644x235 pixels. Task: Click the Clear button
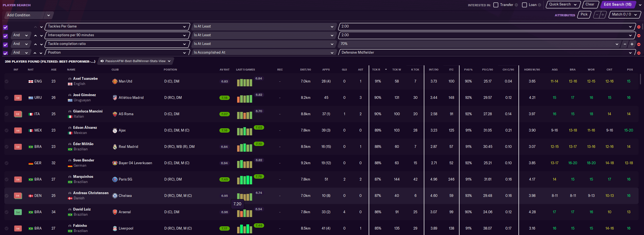click(591, 4)
